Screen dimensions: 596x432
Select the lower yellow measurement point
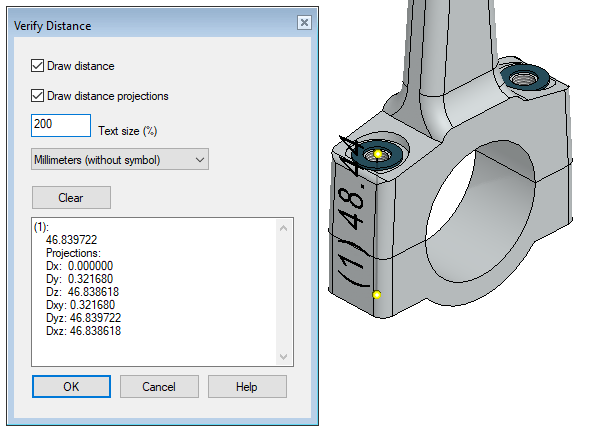[x=377, y=294]
